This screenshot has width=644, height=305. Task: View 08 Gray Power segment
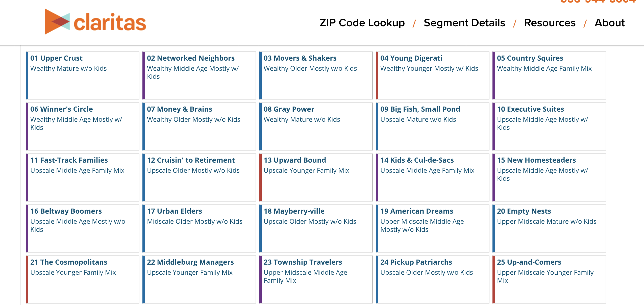pos(316,126)
